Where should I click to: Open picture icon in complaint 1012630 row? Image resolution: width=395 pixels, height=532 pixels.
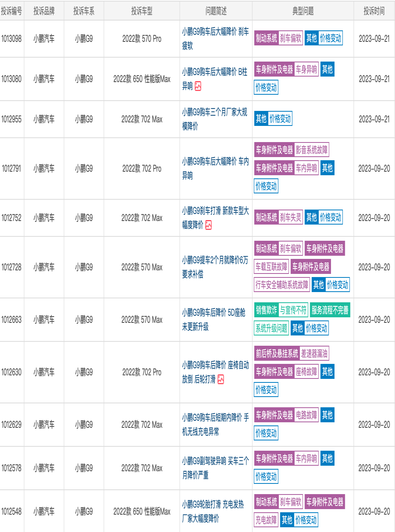[221, 380]
